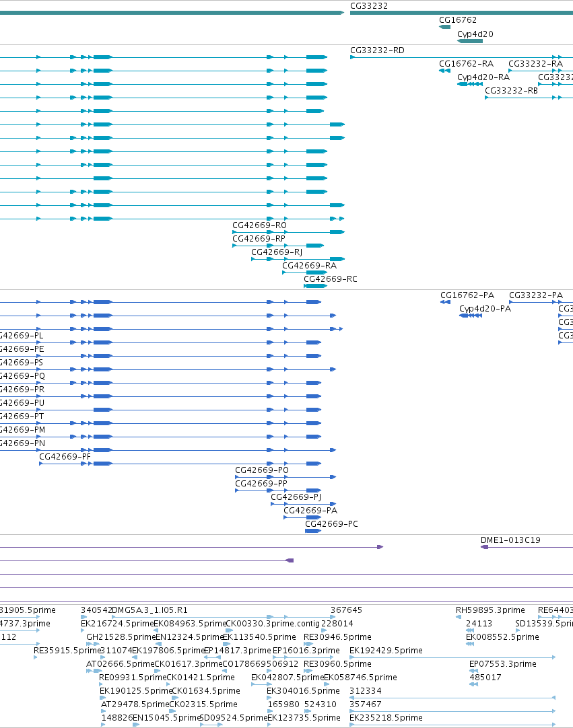Select the RE30960.5prime EST label
The height and width of the screenshot is (728, 573).
(337, 664)
